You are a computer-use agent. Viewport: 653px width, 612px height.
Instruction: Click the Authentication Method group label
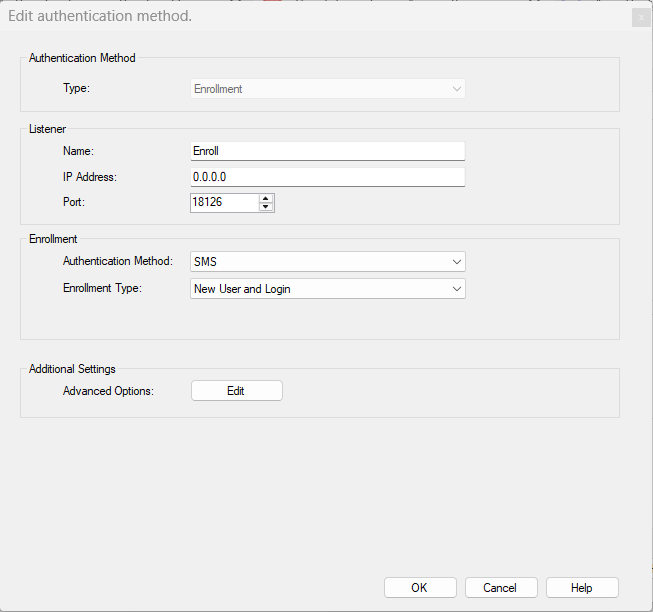click(x=82, y=58)
